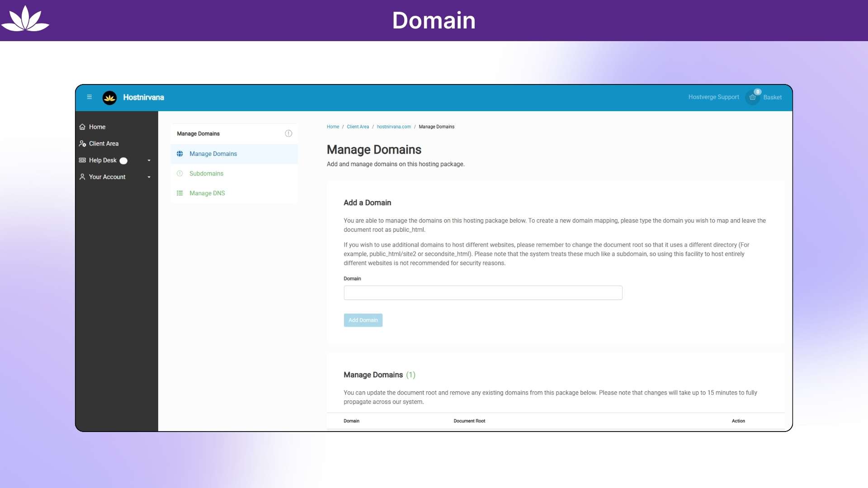Click the Subdomains warning icon
Screen dimensions: 868x488
(180, 173)
